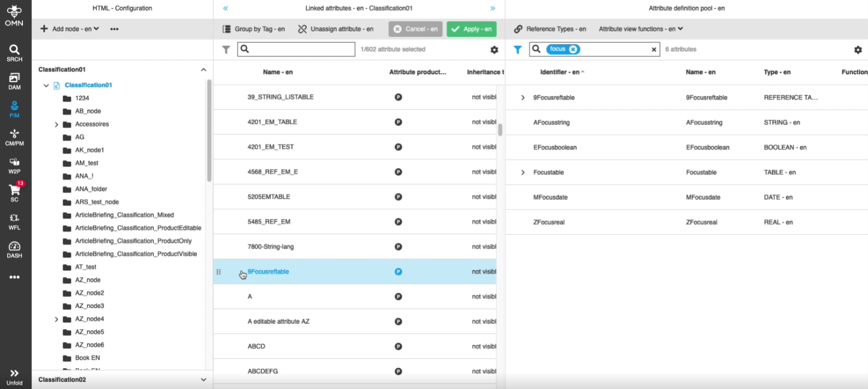Click the tree panel vertical scrollbar

click(209, 130)
